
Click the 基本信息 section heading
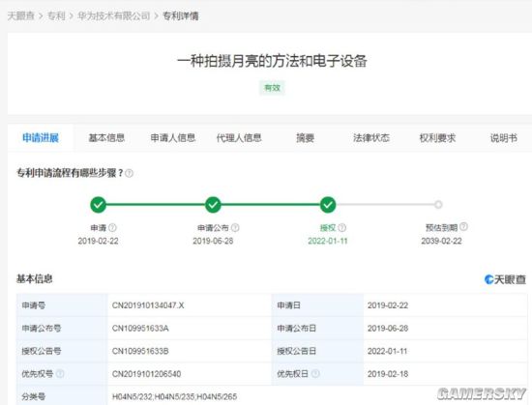coord(35,279)
